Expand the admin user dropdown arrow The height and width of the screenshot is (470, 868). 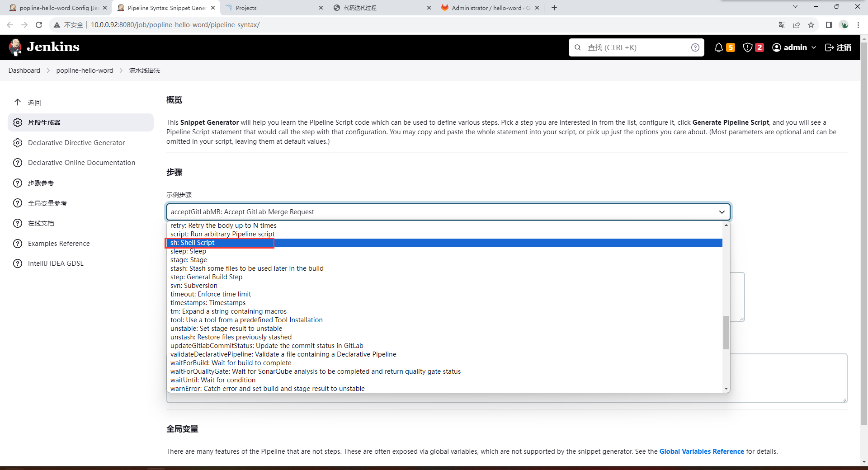point(814,47)
